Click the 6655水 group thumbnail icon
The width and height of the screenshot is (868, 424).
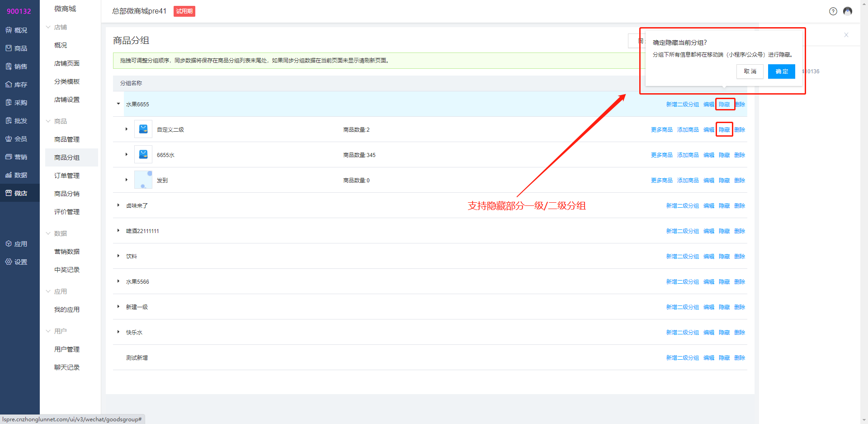coord(143,155)
